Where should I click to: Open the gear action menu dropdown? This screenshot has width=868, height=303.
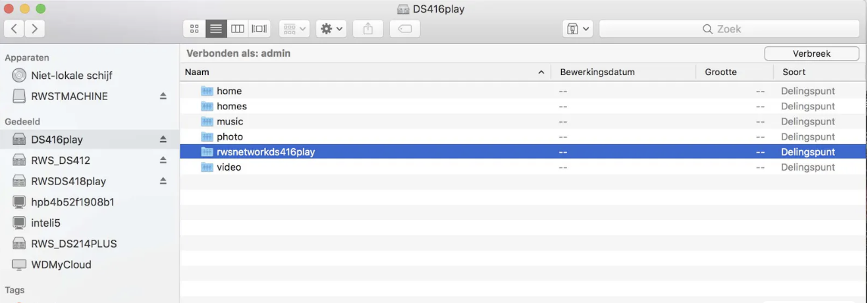pos(331,29)
